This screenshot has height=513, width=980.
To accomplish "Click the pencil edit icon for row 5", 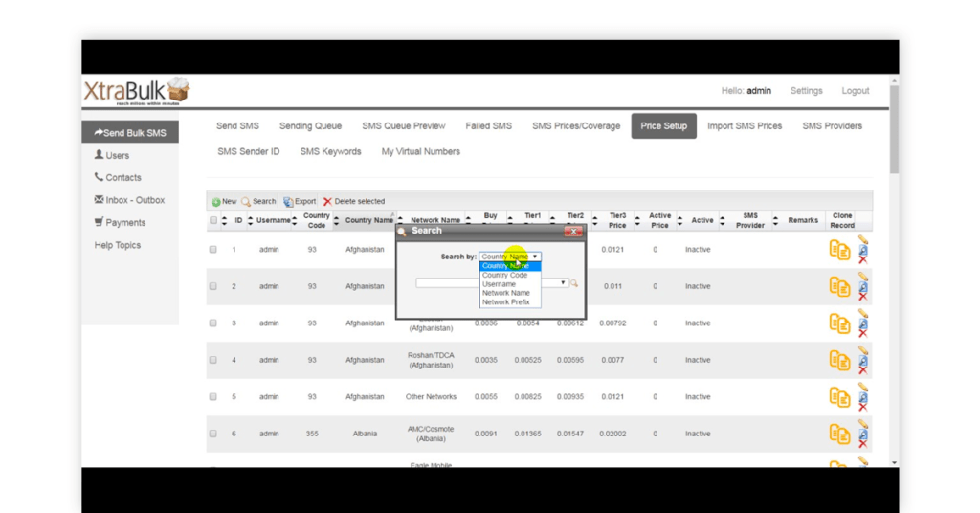I will point(863,388).
